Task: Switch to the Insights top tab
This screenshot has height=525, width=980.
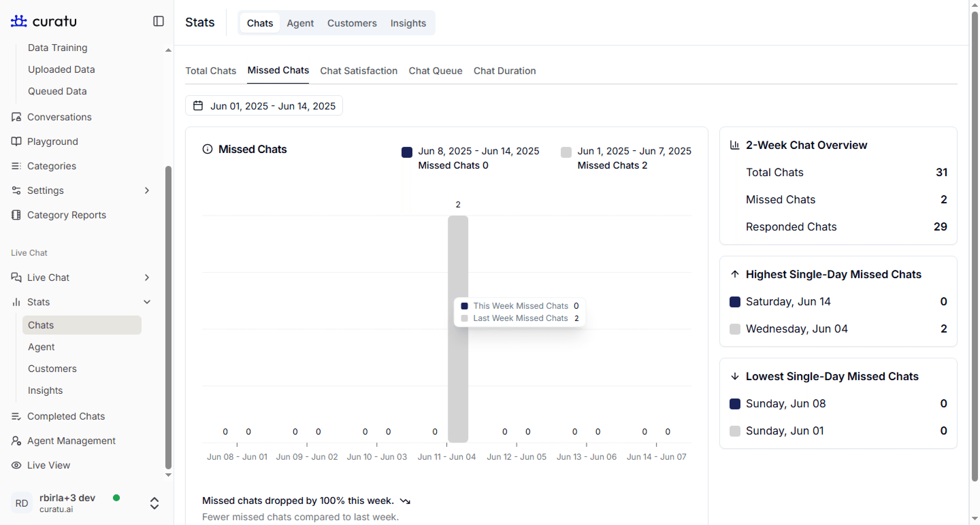Action: click(x=408, y=23)
